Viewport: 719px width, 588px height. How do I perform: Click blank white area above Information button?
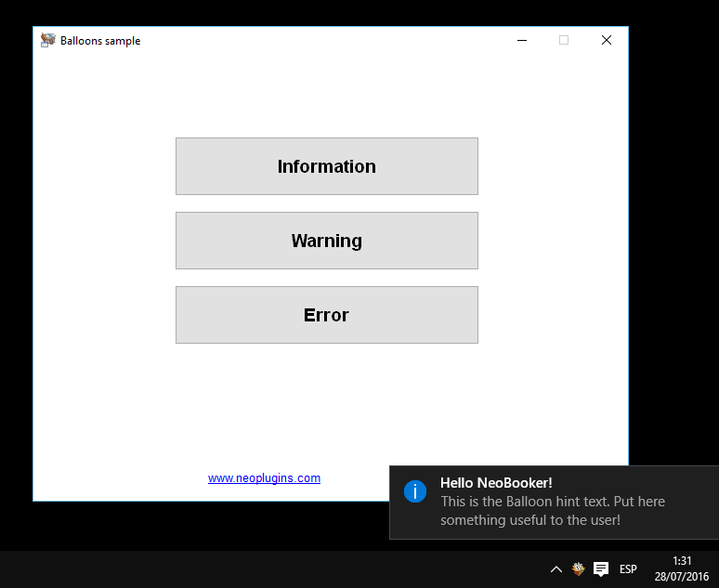[x=326, y=97]
